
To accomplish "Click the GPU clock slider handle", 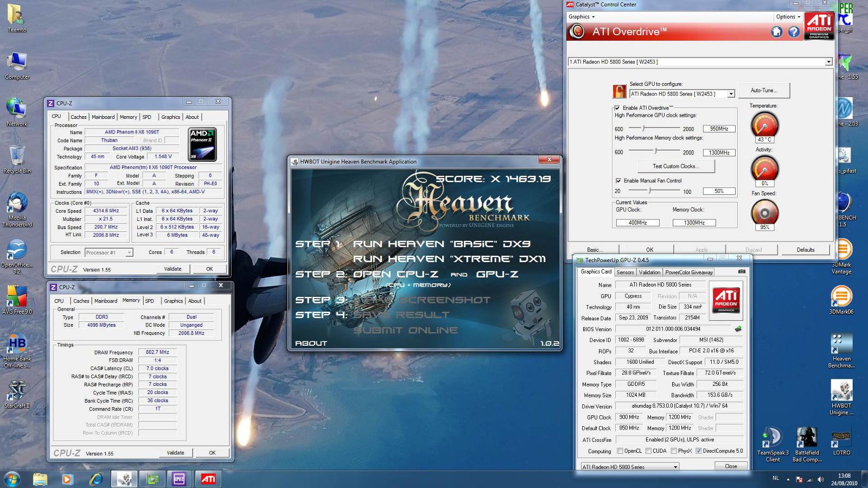I will (643, 129).
